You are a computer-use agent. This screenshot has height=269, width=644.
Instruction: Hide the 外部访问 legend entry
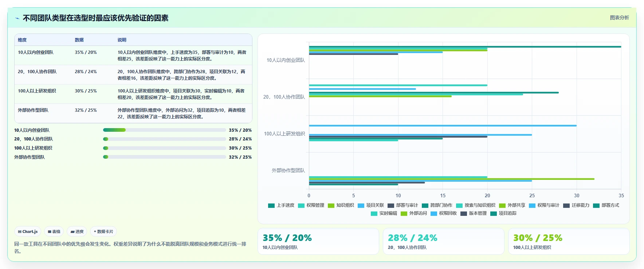coord(414,213)
